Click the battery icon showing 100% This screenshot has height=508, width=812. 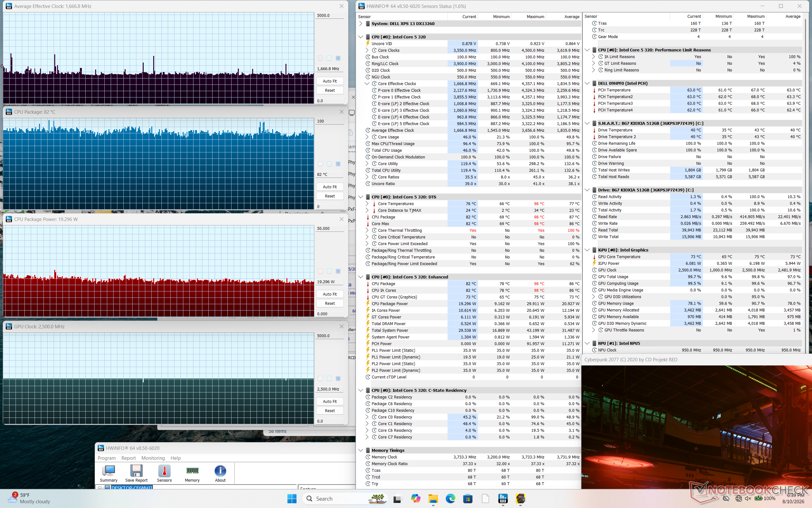pyautogui.click(x=758, y=498)
